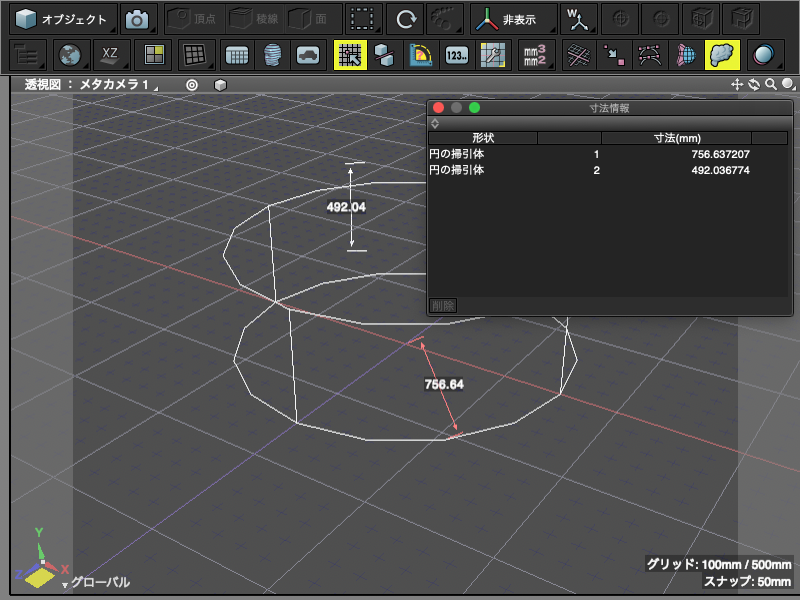Click the four-pane view layout icon
Image resolution: width=800 pixels, height=600 pixels.
click(154, 55)
